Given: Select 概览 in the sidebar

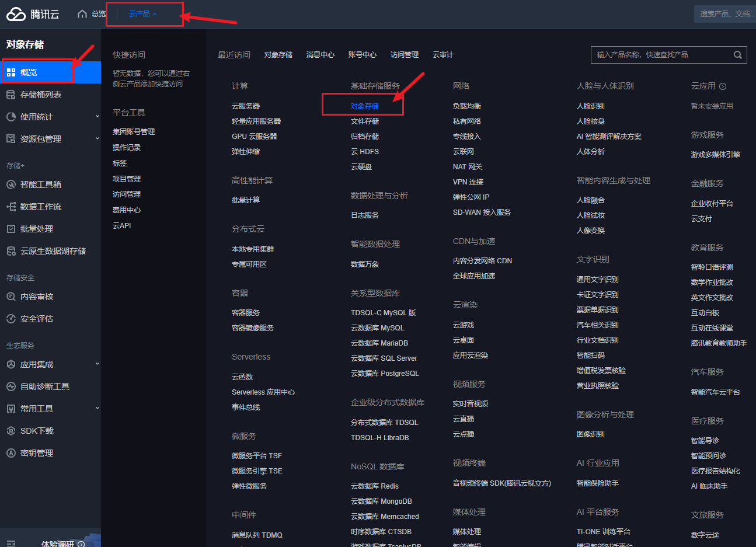Looking at the screenshot, I should [50, 72].
